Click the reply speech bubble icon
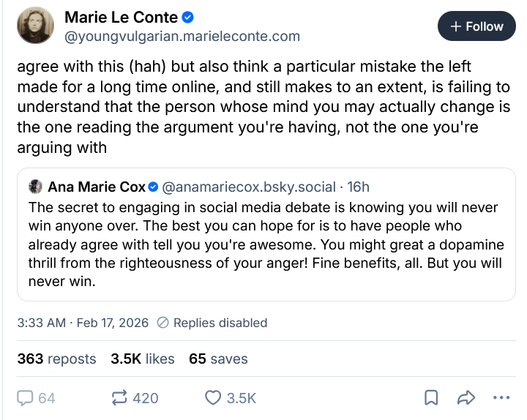Image resolution: width=527 pixels, height=420 pixels. (x=26, y=398)
